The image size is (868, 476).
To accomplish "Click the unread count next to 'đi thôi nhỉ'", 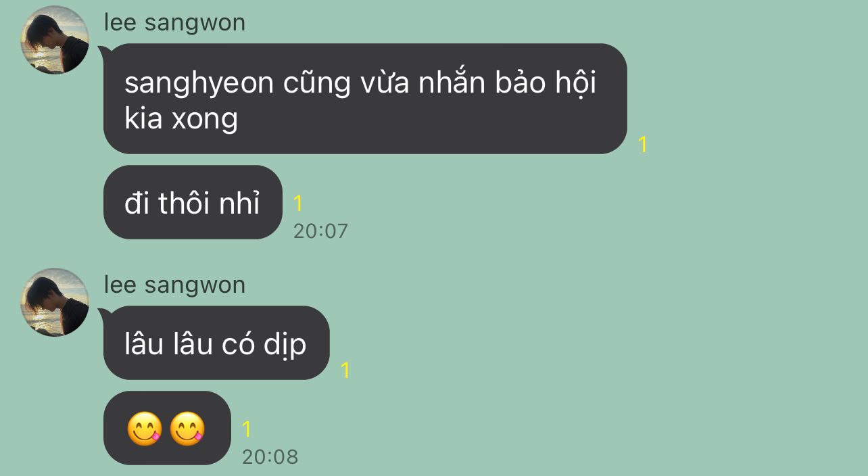I will click(297, 203).
